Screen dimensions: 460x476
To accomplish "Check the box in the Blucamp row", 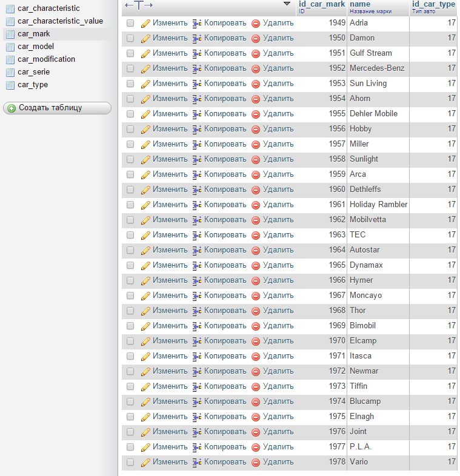I will tap(130, 402).
